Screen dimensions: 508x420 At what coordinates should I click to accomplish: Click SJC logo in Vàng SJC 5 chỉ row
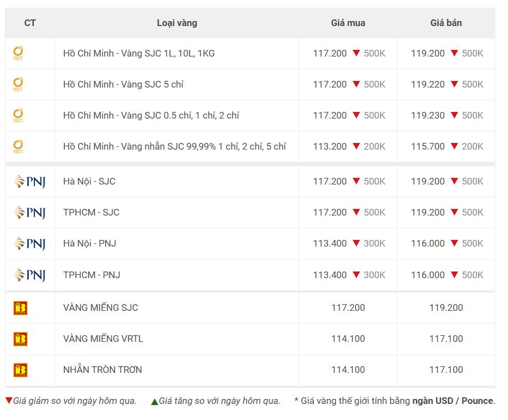[18, 85]
